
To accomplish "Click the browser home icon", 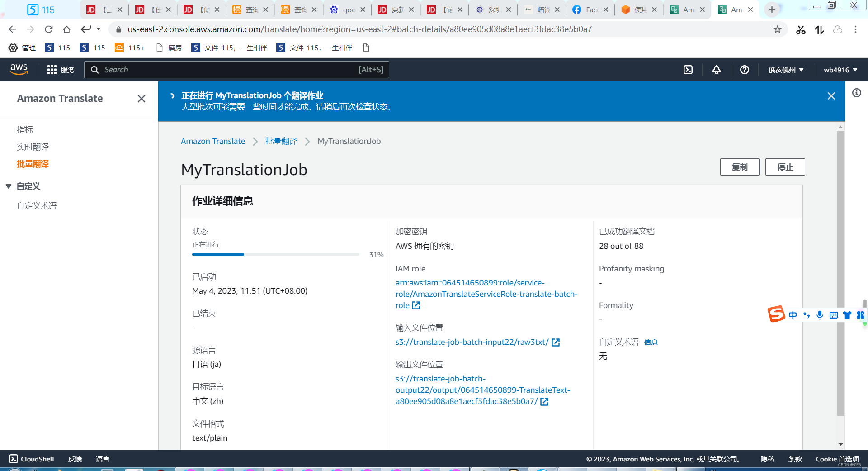I will tap(66, 29).
